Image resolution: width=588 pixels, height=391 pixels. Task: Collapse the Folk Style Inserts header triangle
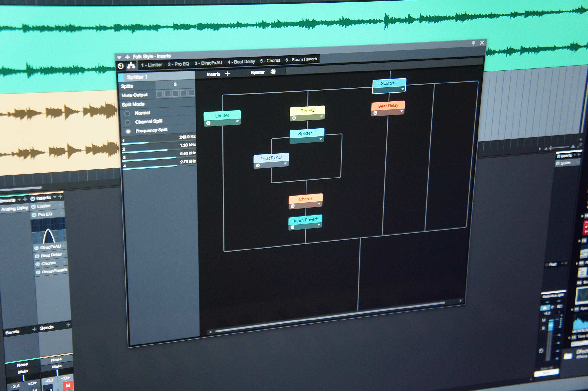tap(119, 57)
